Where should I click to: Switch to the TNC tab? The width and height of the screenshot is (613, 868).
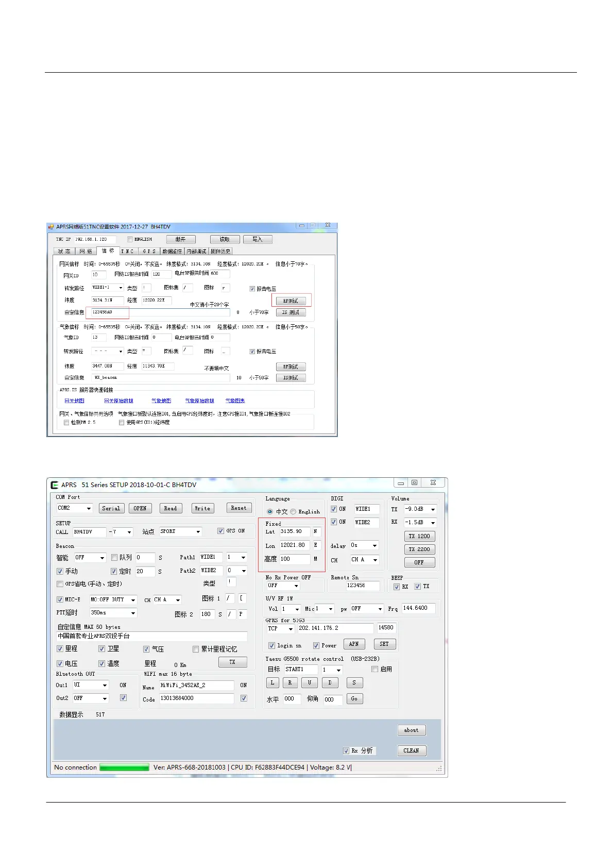coord(127,251)
